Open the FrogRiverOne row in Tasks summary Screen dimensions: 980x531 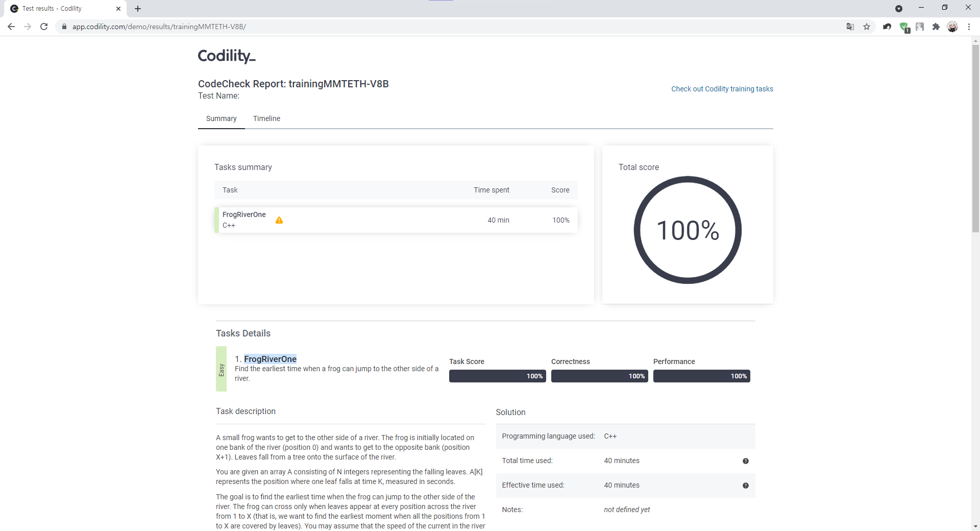pos(396,220)
